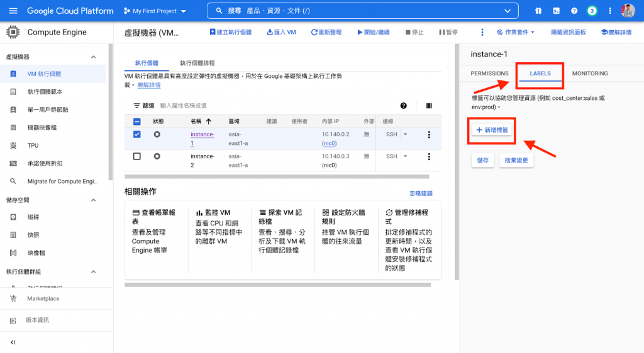Check the instance-2 row checkbox
This screenshot has height=353, width=644.
pos(136,156)
